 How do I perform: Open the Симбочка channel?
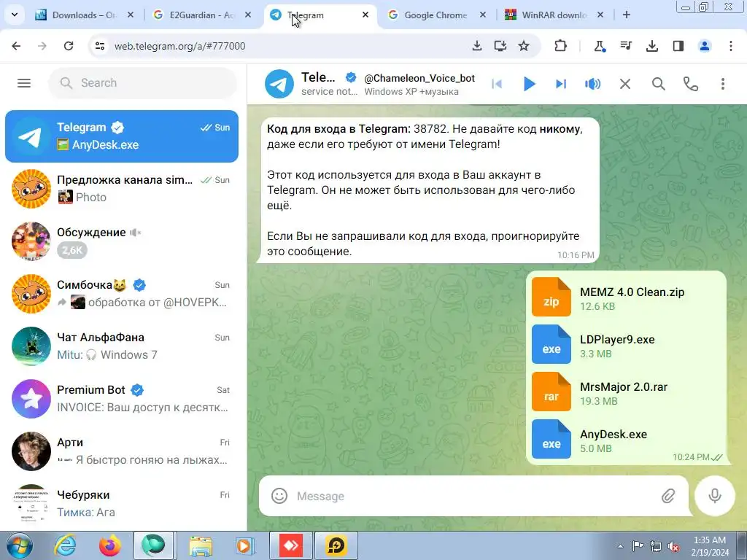[122, 294]
